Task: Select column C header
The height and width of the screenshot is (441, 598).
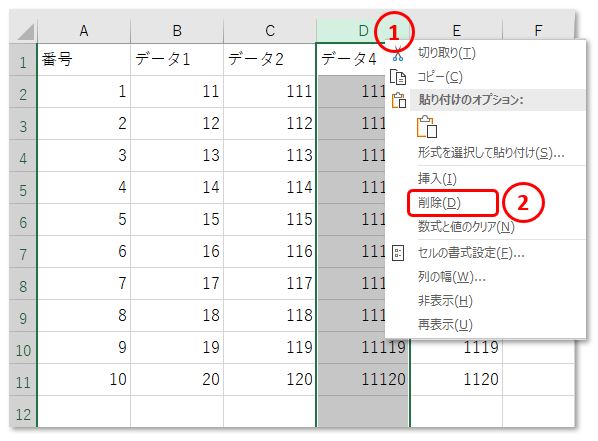Action: (270, 31)
